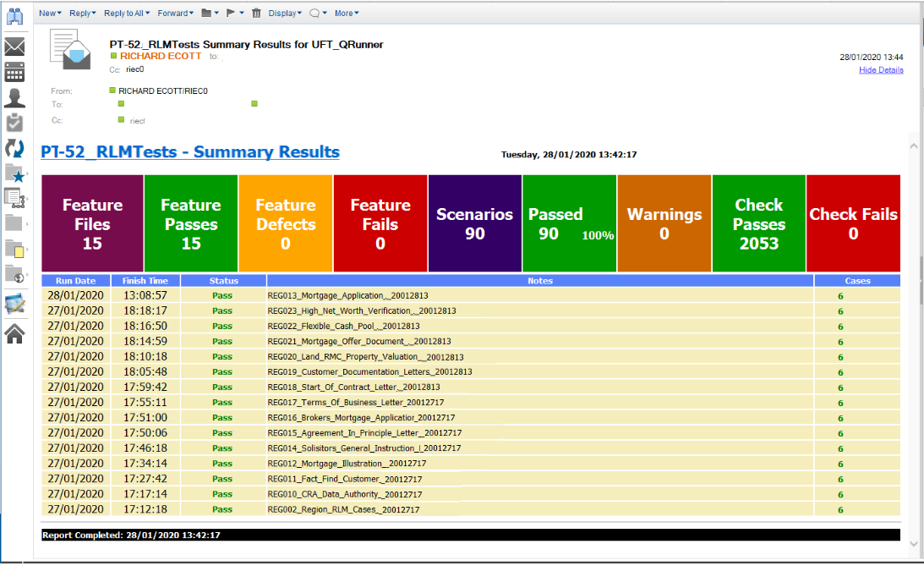924x566 pixels.
Task: Open the More menu
Action: (347, 13)
